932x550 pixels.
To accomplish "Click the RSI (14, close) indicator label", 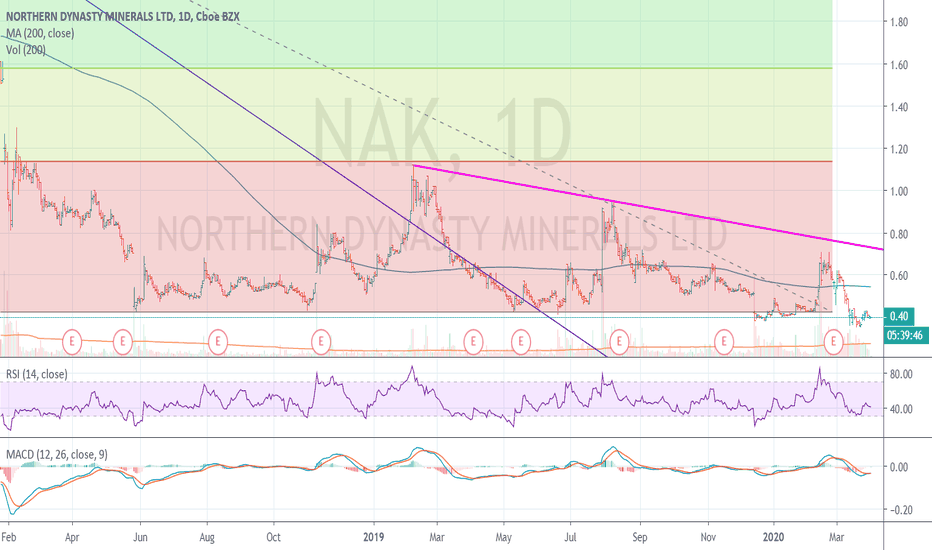I will click(37, 374).
